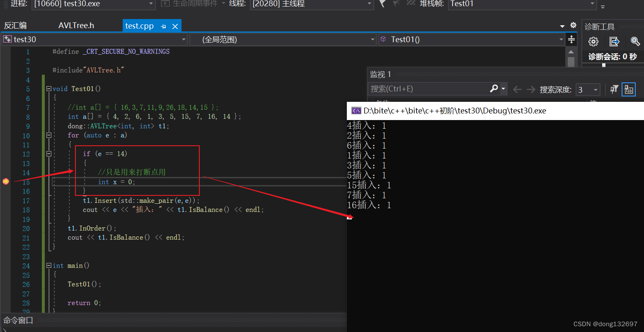This screenshot has height=332, width=644.
Task: Click the search magnifier in Watch 1
Action: point(494,89)
